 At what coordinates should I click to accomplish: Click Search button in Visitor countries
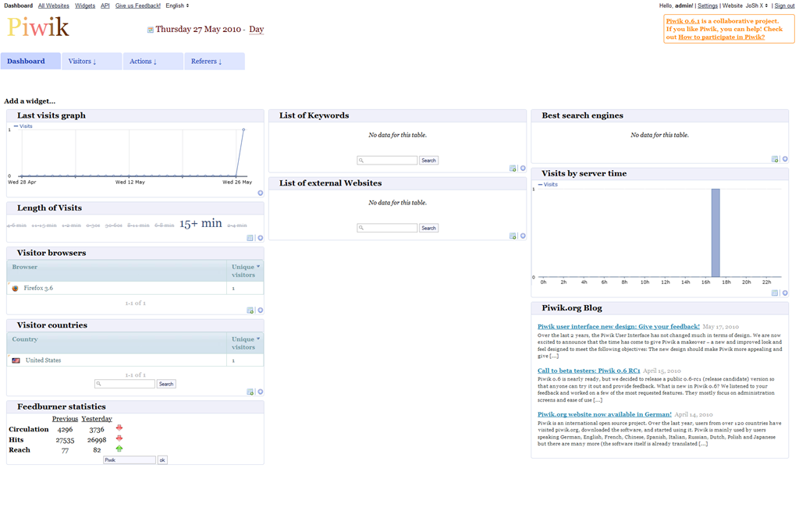(x=166, y=385)
